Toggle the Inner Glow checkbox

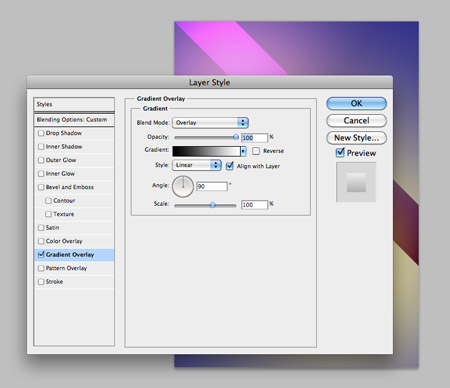41,174
